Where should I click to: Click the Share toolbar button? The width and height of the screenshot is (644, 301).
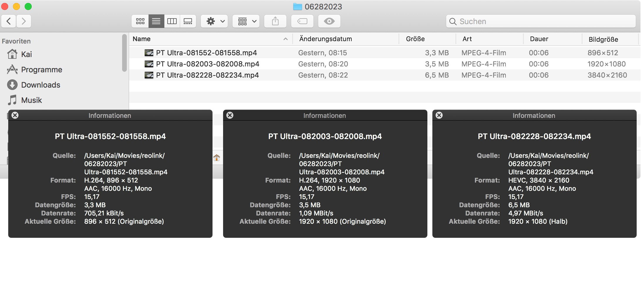[x=275, y=21]
